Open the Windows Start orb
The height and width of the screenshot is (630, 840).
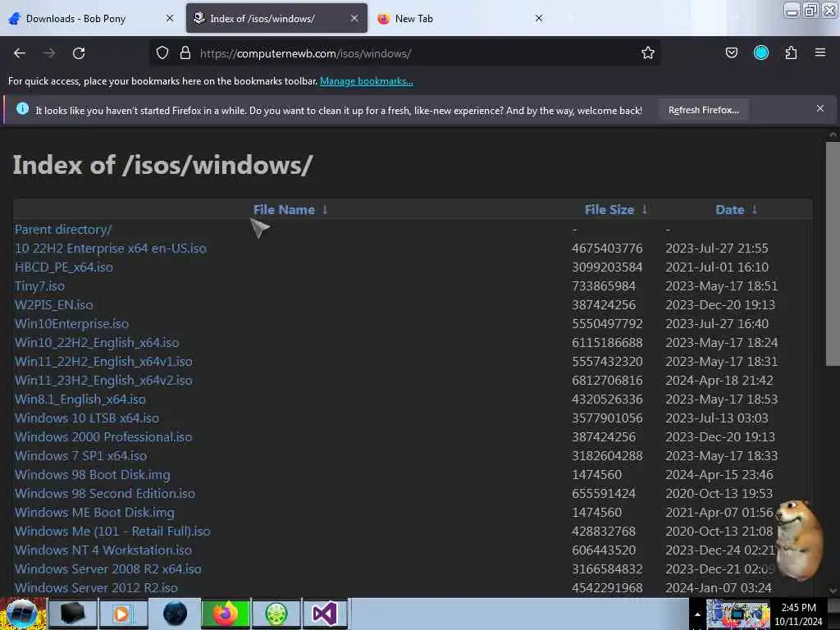[x=22, y=614]
